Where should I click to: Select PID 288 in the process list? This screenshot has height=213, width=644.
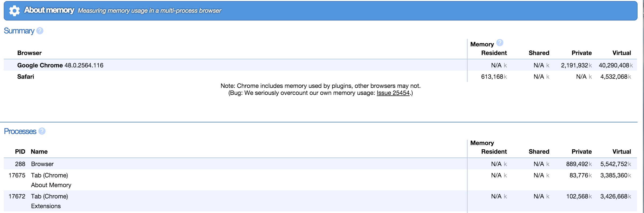tap(20, 164)
